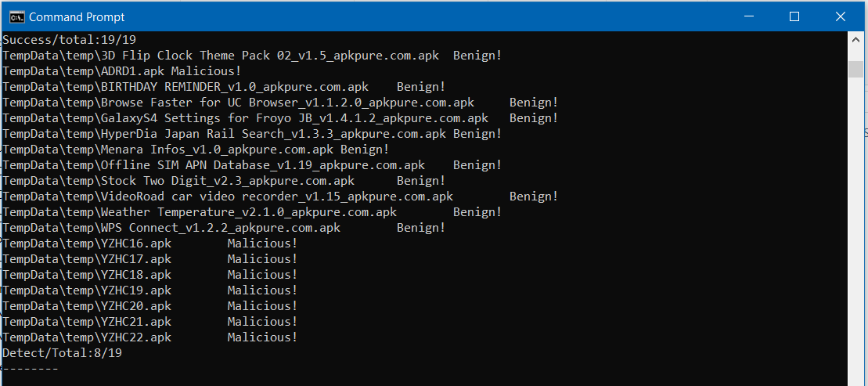Click the scrollbar up arrow
The height and width of the screenshot is (386, 868).
(x=855, y=41)
